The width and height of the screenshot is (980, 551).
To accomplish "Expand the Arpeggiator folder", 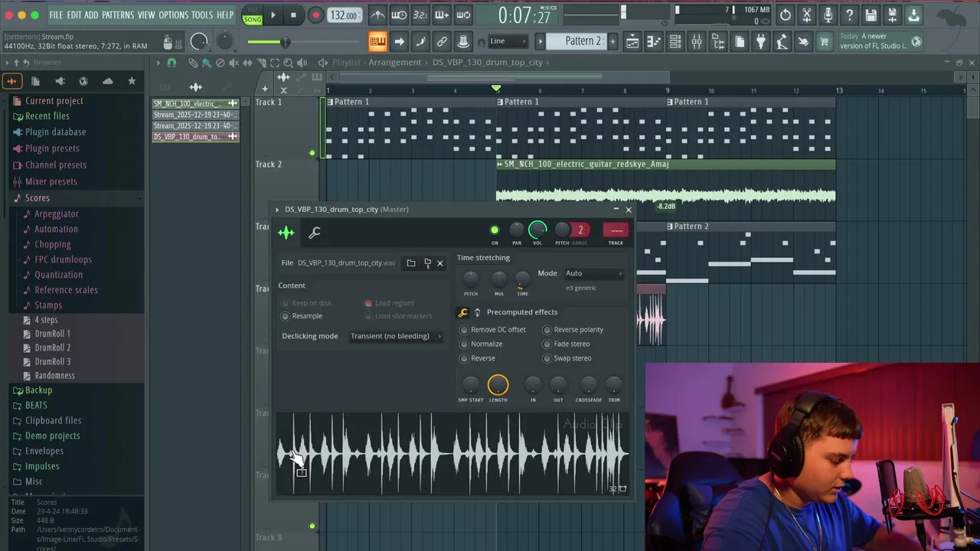I will 50,214.
